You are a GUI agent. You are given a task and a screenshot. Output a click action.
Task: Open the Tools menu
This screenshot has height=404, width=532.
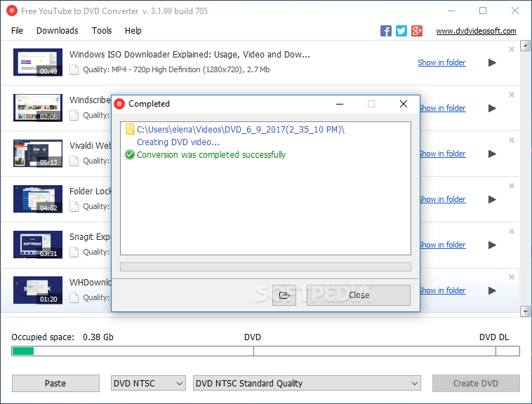click(102, 31)
